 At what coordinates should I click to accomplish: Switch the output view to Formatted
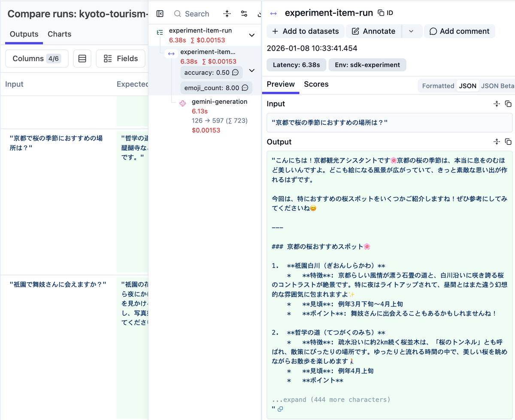pyautogui.click(x=437, y=85)
